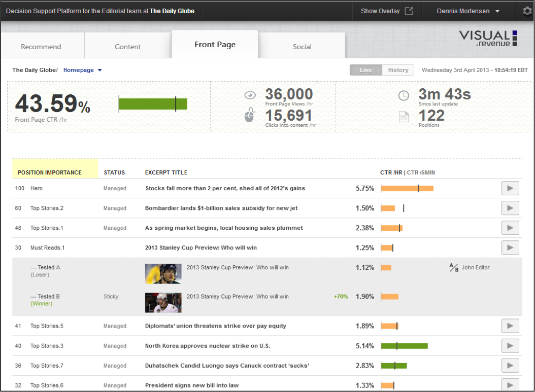Click the orange CTR bar for Hero row

click(x=407, y=188)
